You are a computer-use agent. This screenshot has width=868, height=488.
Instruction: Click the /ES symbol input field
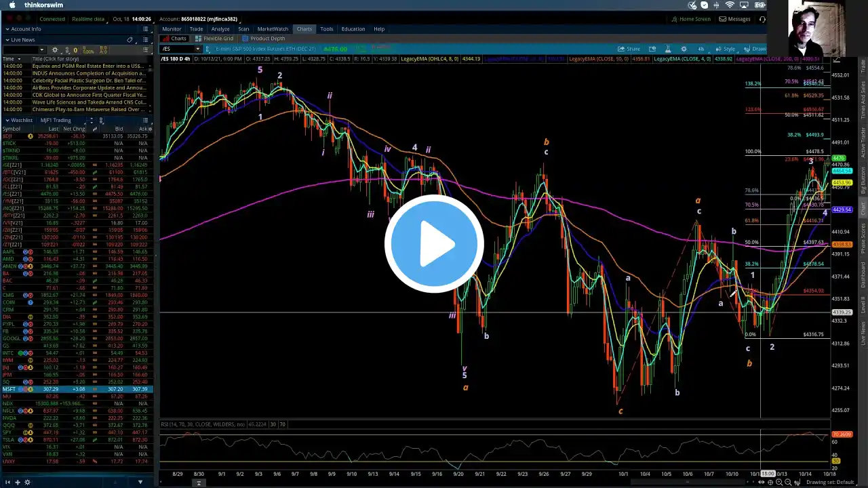click(x=178, y=49)
